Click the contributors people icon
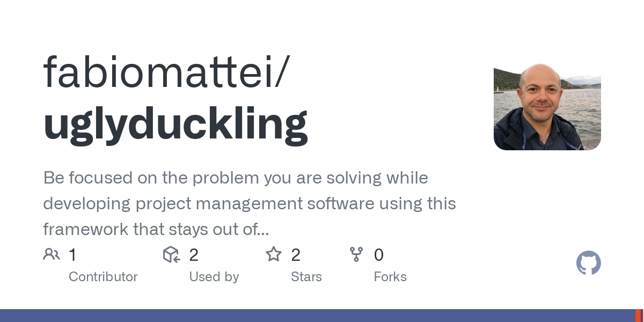 52,254
